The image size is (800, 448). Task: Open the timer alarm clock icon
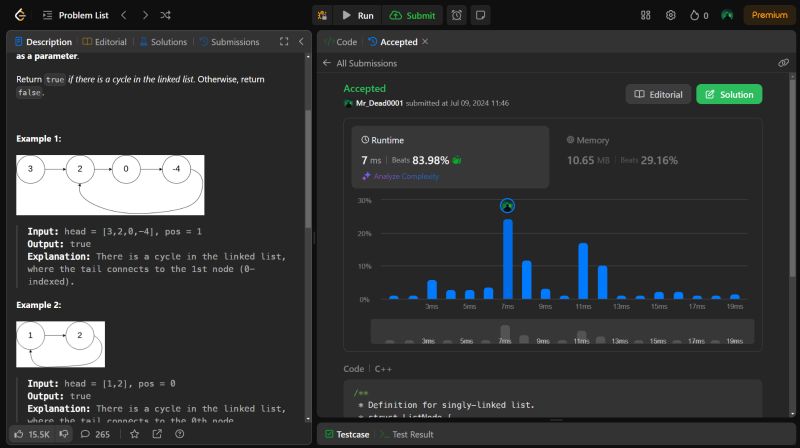tap(457, 15)
